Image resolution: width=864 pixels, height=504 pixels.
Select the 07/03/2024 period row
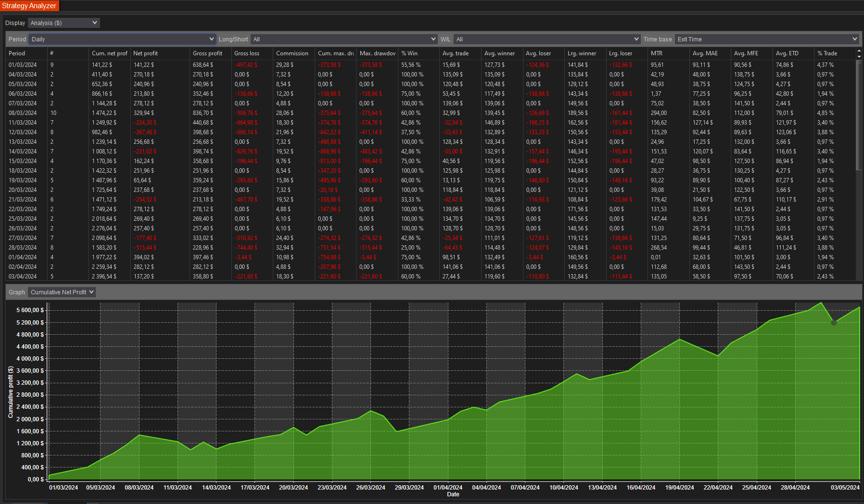pos(431,103)
